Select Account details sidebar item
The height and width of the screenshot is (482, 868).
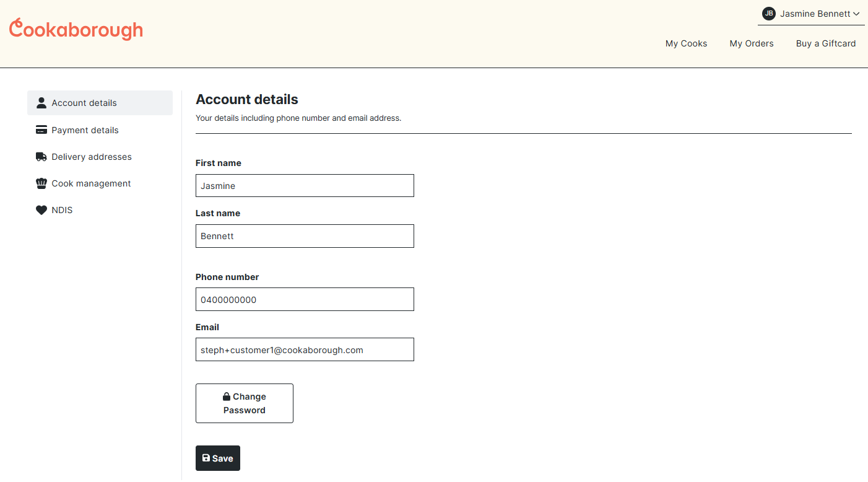point(100,103)
